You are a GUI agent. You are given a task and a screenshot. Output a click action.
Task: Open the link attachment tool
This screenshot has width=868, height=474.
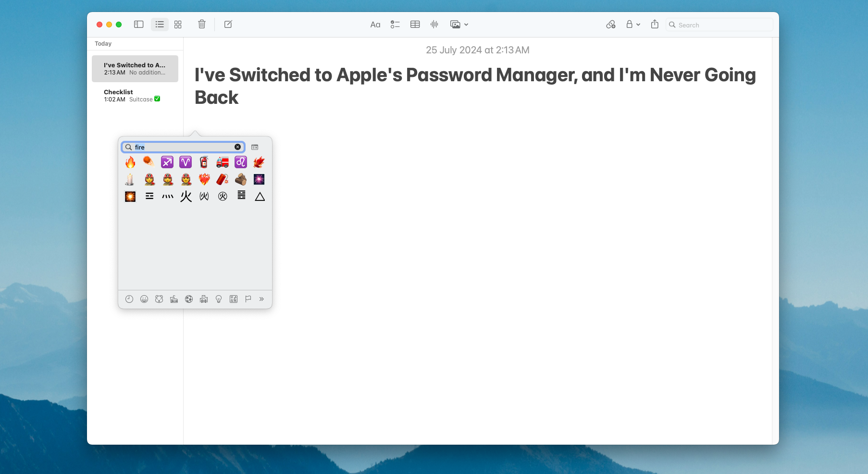(x=611, y=24)
